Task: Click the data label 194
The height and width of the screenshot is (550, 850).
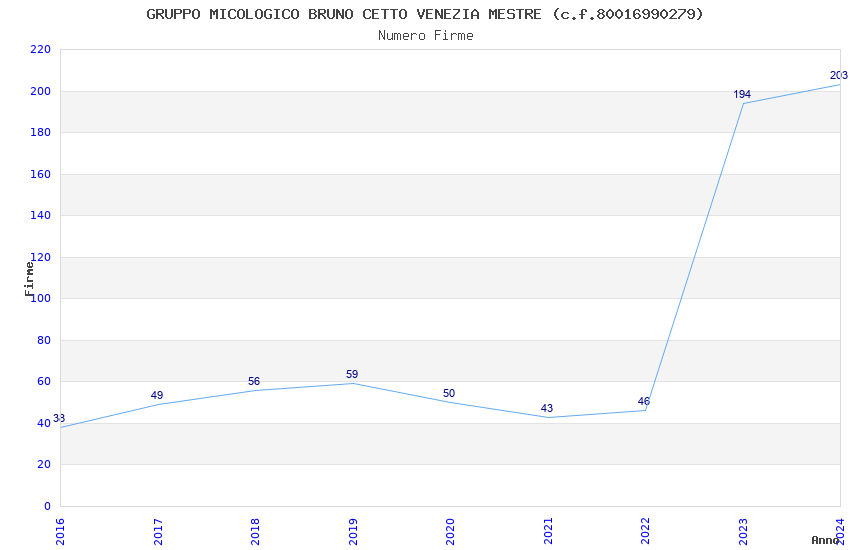Action: pyautogui.click(x=742, y=94)
